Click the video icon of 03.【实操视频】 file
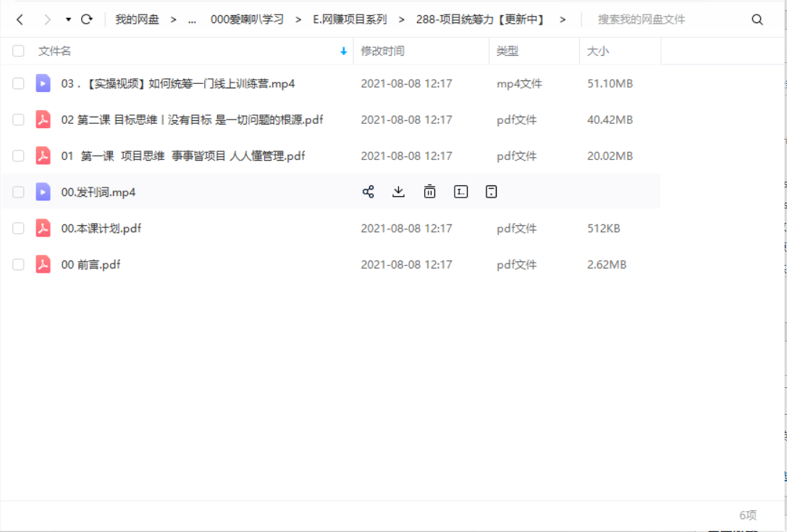Screen dimensions: 787x532 (x=43, y=83)
